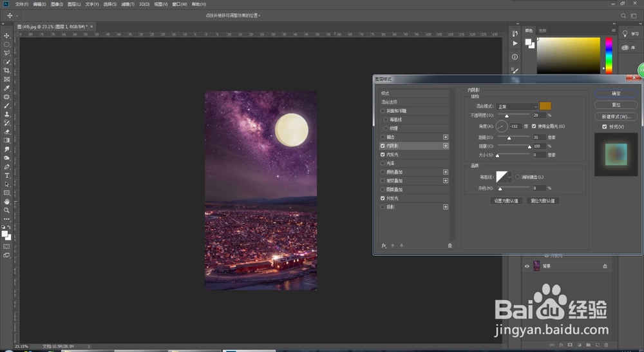Select the Crop tool

pos(6,70)
